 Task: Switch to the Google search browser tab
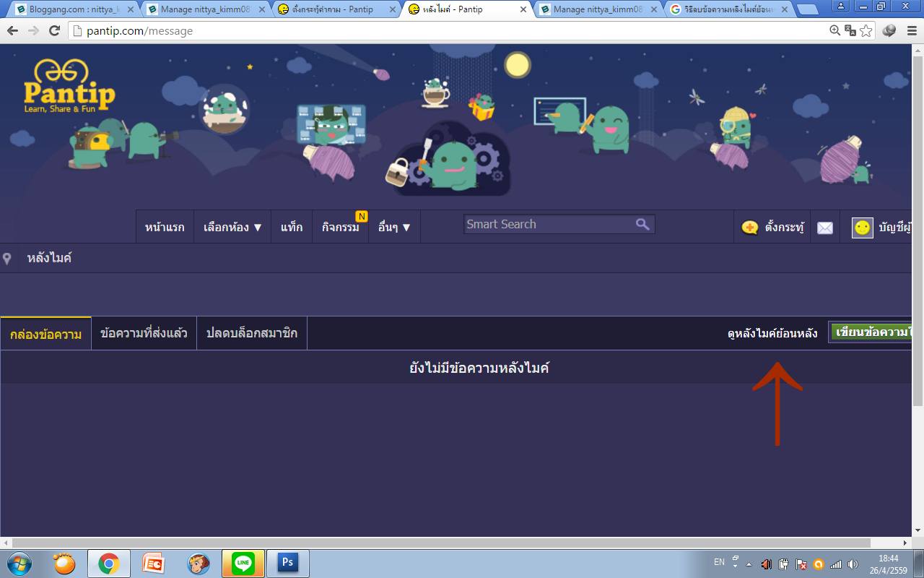tap(729, 9)
